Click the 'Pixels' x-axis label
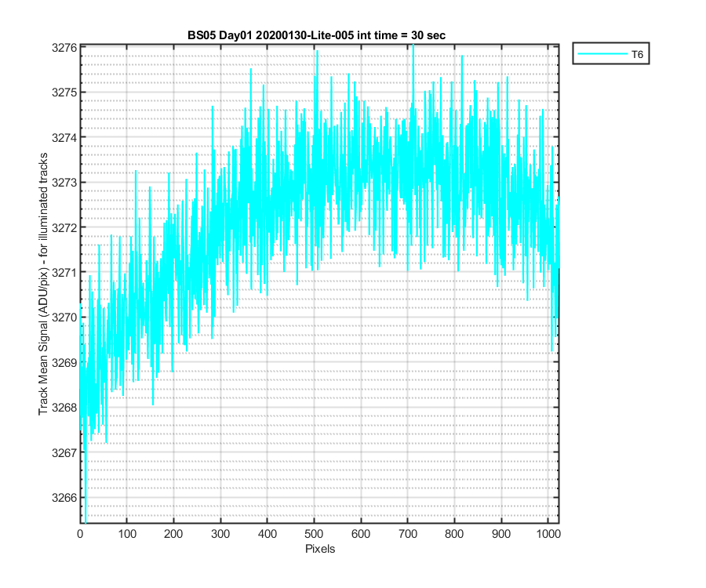This screenshot has height=588, width=706. (320, 549)
